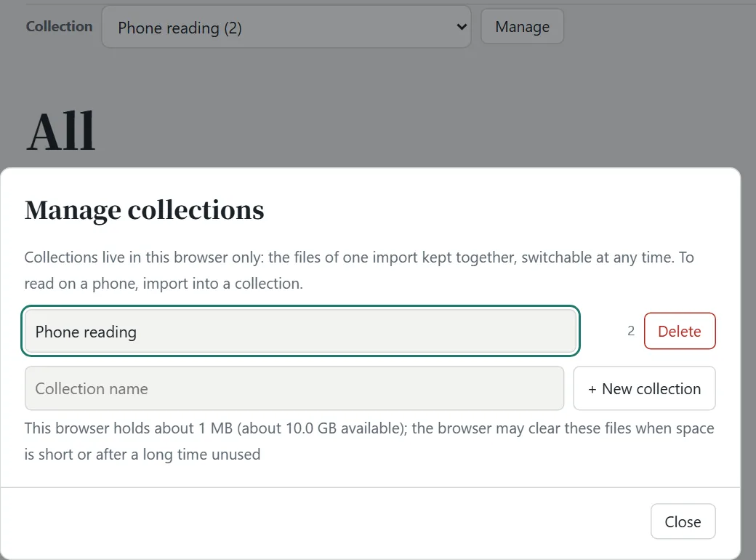Click the browser storage note about 1 MB

coord(369,441)
